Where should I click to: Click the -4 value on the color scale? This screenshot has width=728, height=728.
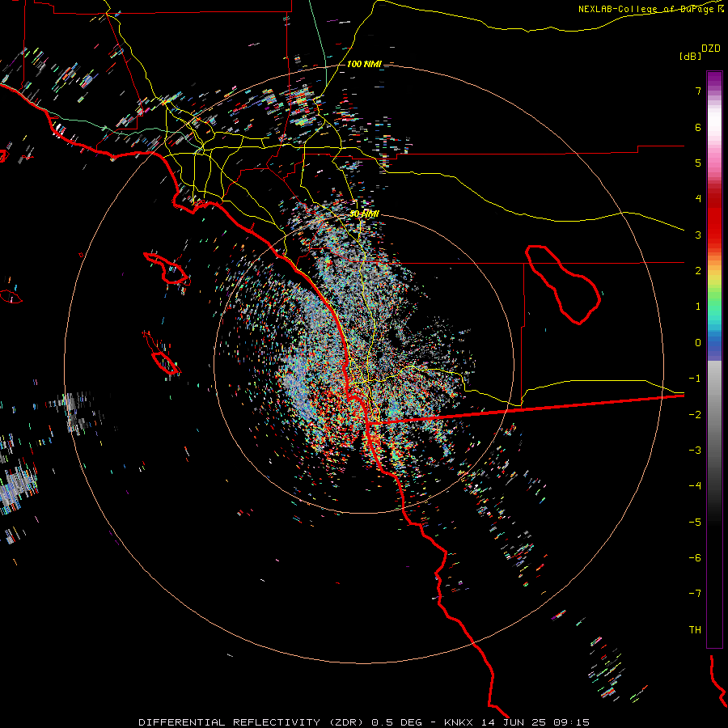695,486
